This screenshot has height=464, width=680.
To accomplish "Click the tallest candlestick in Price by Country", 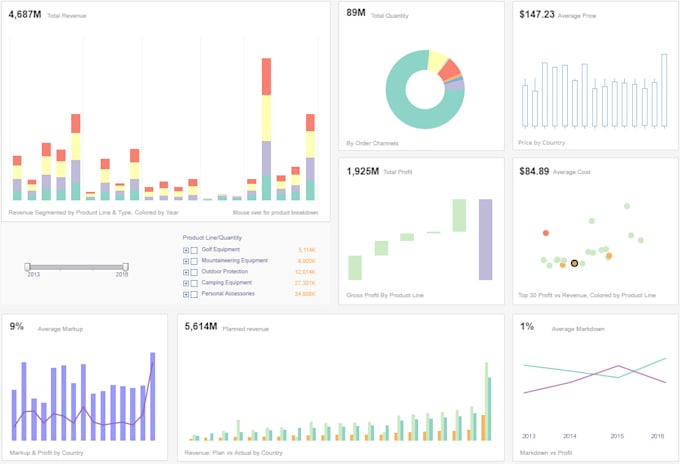I will 664,90.
